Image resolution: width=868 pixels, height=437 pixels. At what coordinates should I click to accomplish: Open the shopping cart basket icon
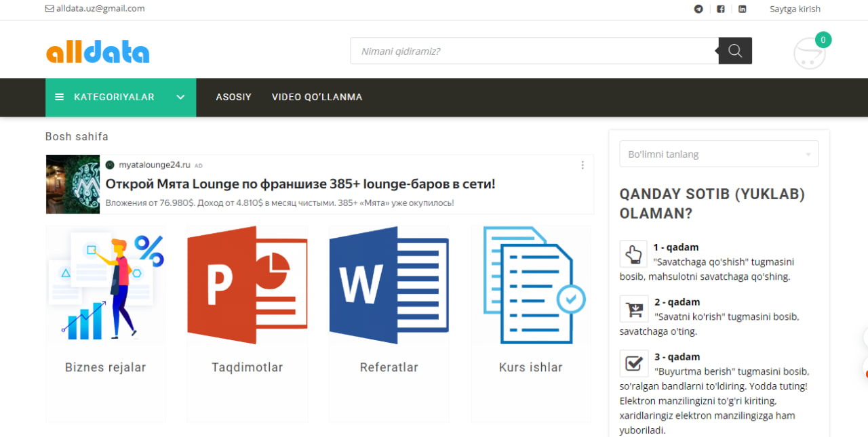(x=810, y=54)
